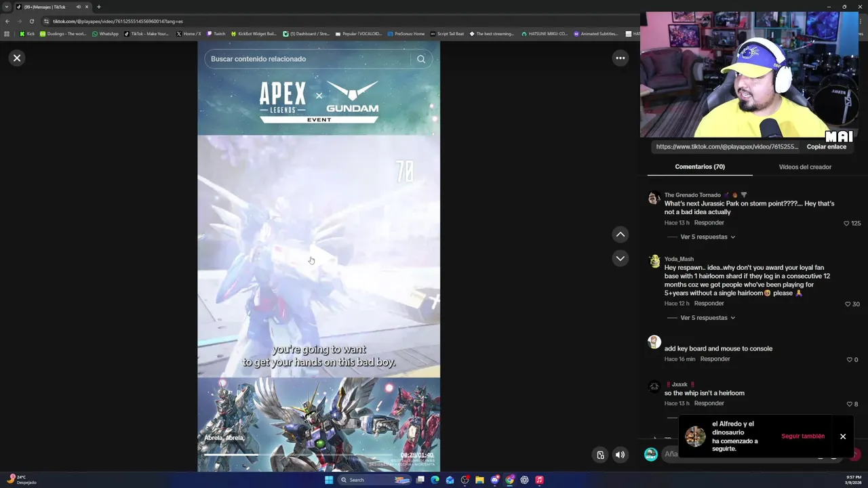Reply to the keyboard and mouse comment

[715, 359]
